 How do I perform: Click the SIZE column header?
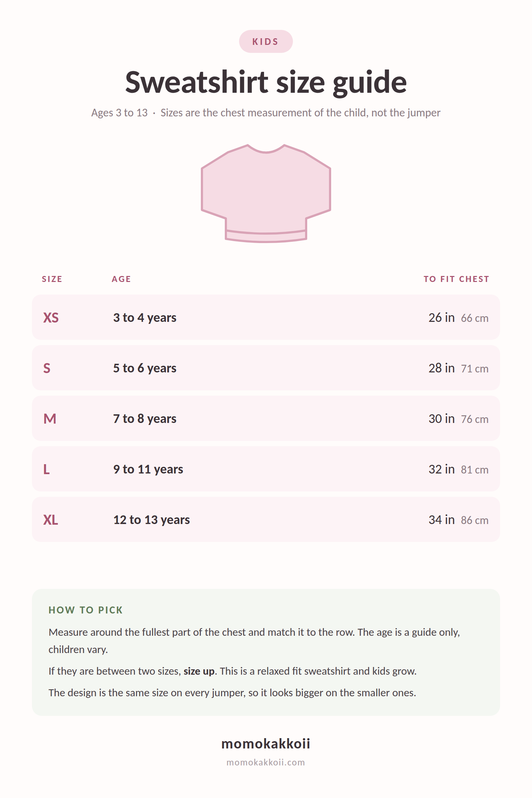pyautogui.click(x=52, y=279)
